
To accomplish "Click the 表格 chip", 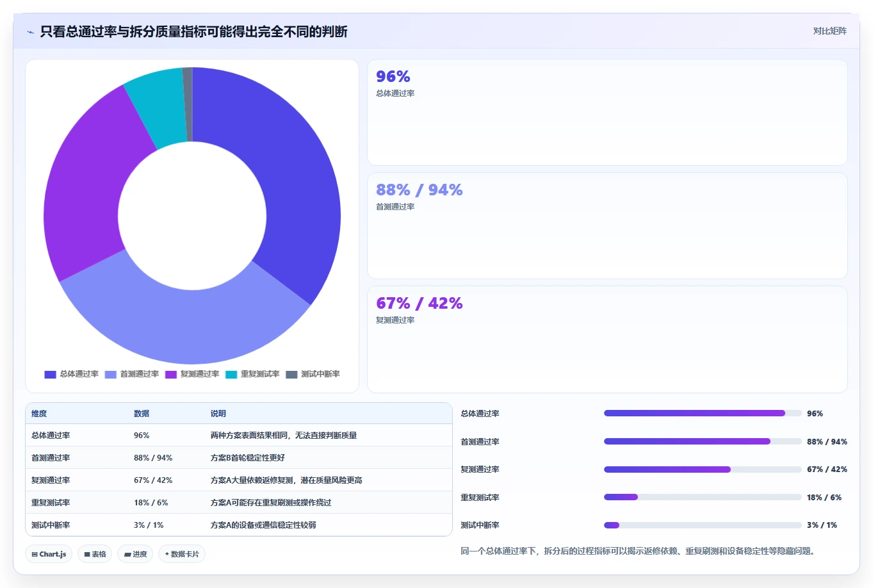I will pos(95,554).
